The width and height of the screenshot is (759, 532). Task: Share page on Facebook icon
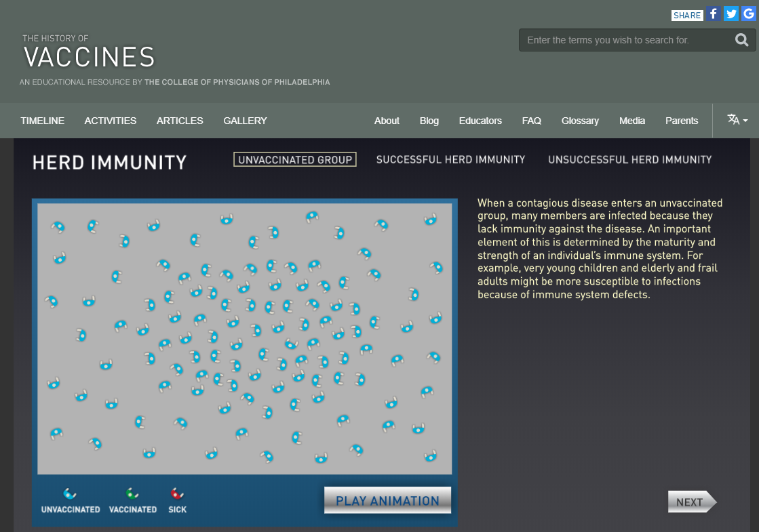(x=713, y=14)
